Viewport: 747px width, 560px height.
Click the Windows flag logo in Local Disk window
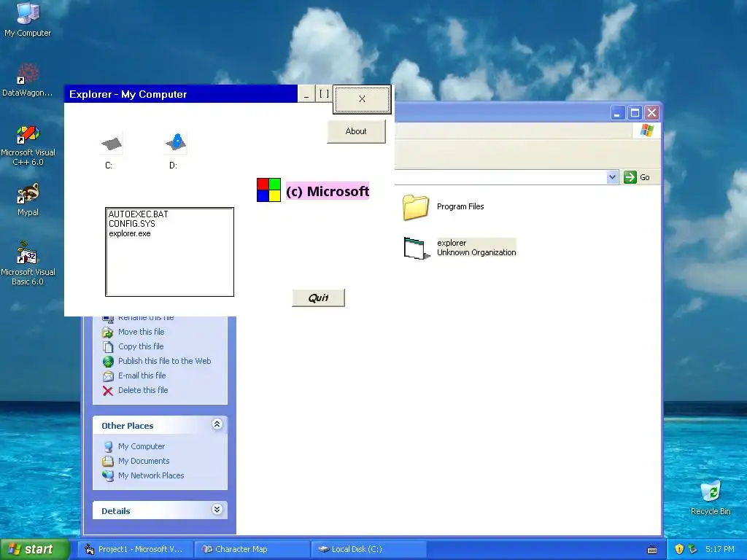pos(647,130)
